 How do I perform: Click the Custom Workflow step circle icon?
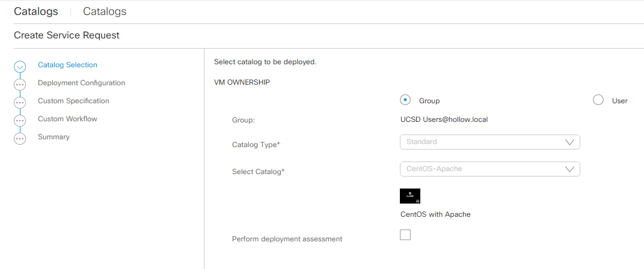20,121
